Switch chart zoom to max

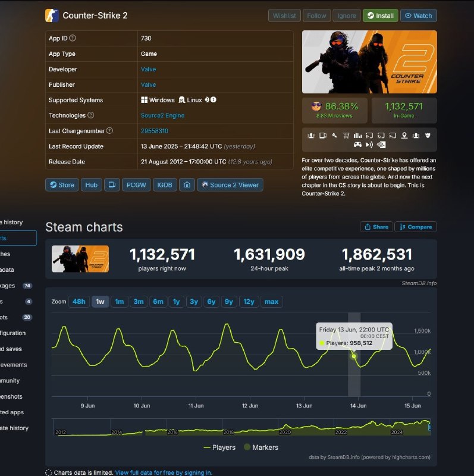tap(271, 302)
